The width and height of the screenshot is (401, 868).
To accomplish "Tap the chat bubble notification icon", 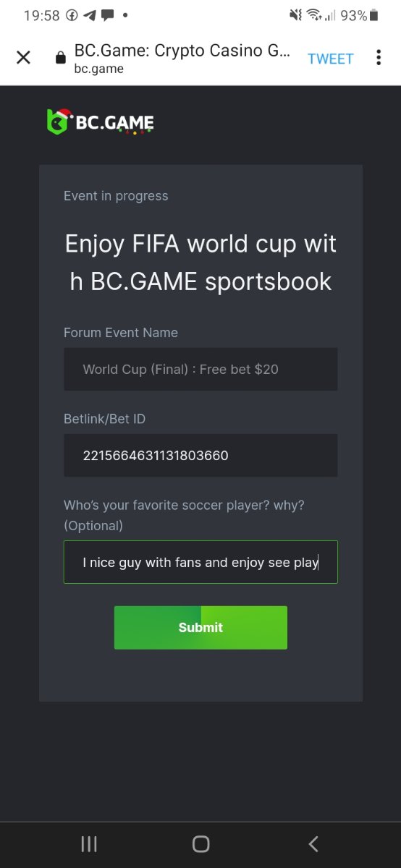I will pyautogui.click(x=107, y=15).
